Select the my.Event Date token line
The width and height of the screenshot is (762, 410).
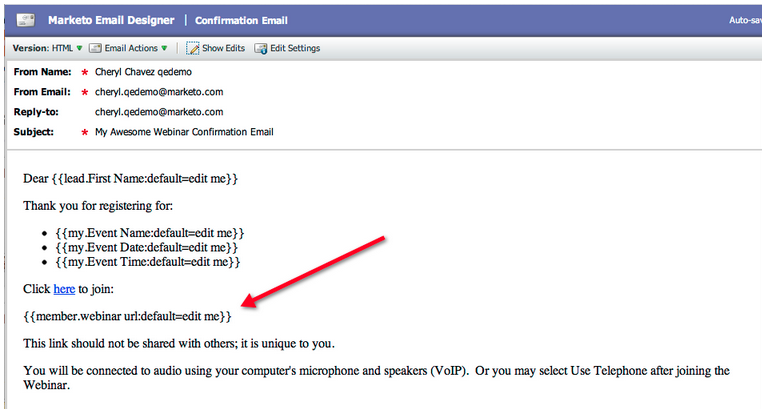pyautogui.click(x=146, y=248)
